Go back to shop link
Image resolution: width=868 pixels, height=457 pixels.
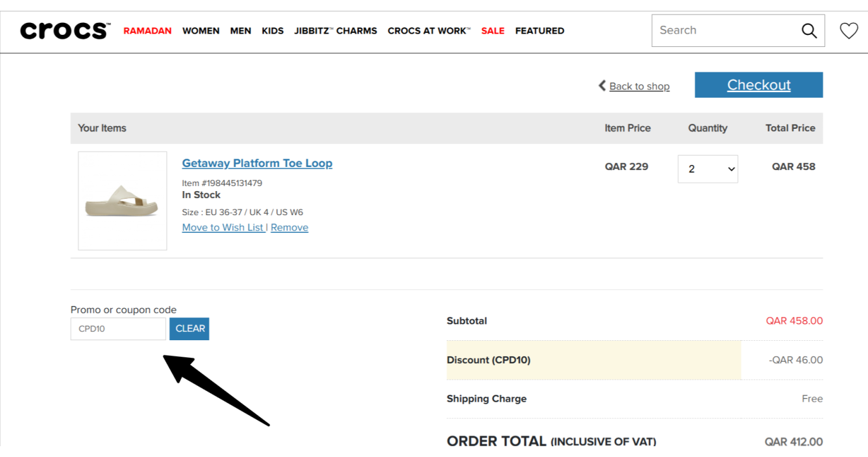click(640, 86)
